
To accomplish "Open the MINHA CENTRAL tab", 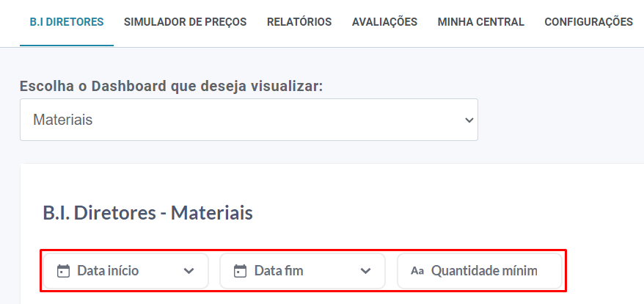I will coord(480,22).
